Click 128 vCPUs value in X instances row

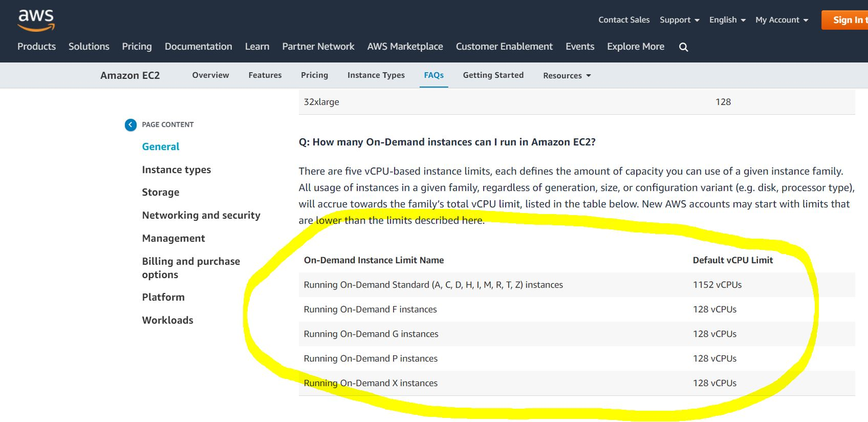714,383
